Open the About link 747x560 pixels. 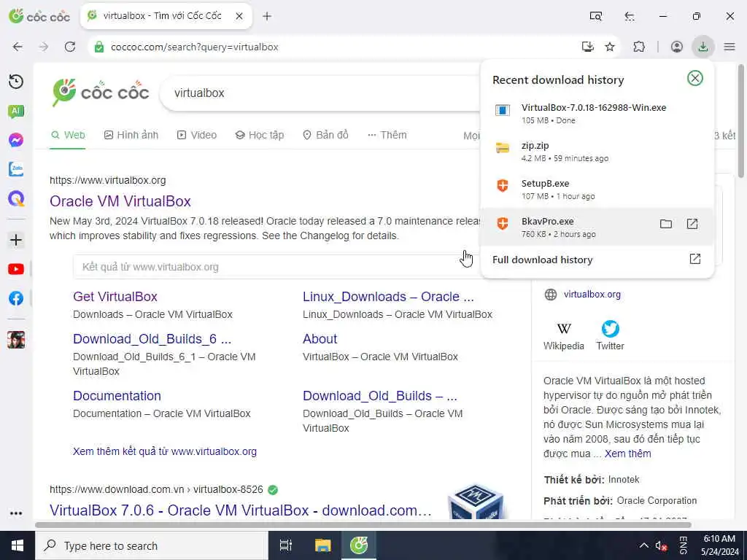320,339
